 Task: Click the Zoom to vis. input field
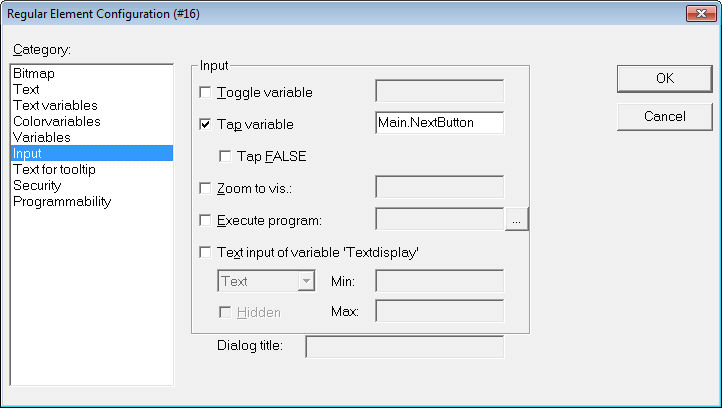440,187
